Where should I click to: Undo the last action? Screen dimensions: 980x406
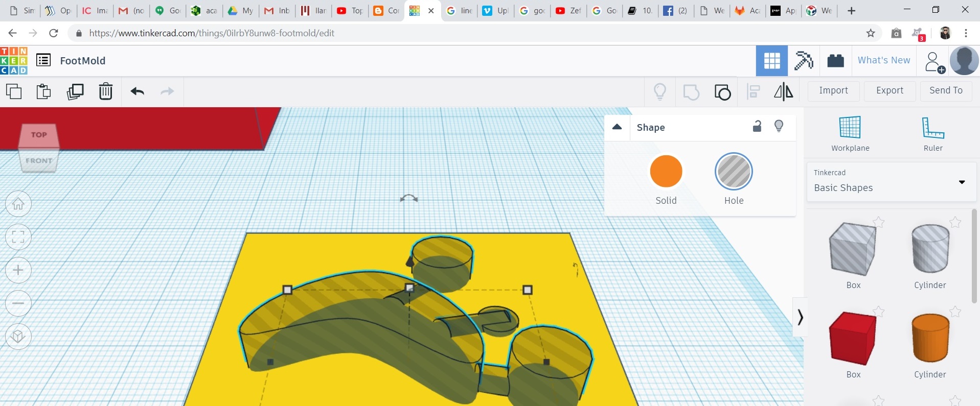coord(137,91)
